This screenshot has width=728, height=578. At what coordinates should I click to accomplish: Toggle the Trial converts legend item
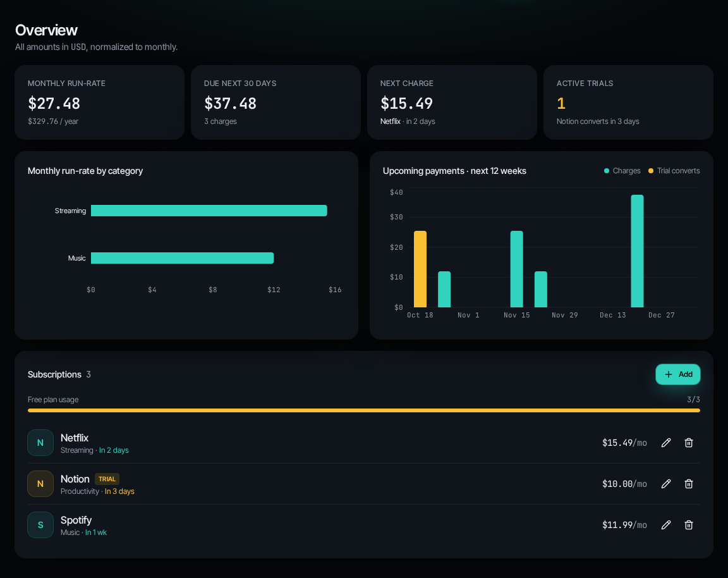(x=674, y=171)
